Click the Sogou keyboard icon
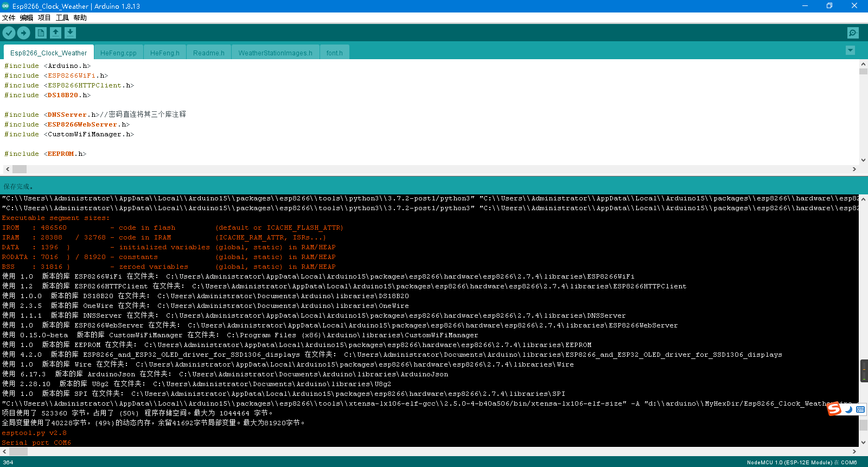 (x=860, y=409)
